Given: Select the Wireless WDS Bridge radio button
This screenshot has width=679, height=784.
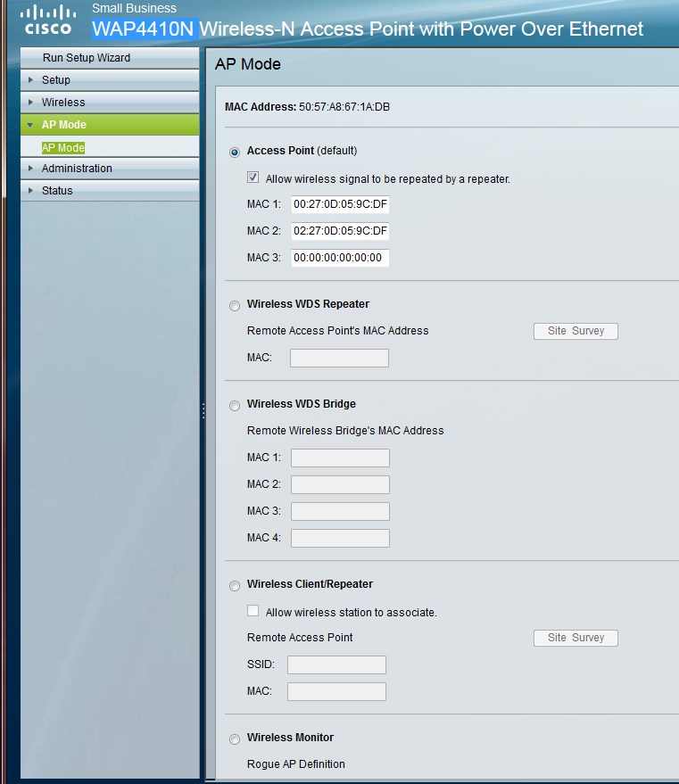Looking at the screenshot, I should [235, 406].
